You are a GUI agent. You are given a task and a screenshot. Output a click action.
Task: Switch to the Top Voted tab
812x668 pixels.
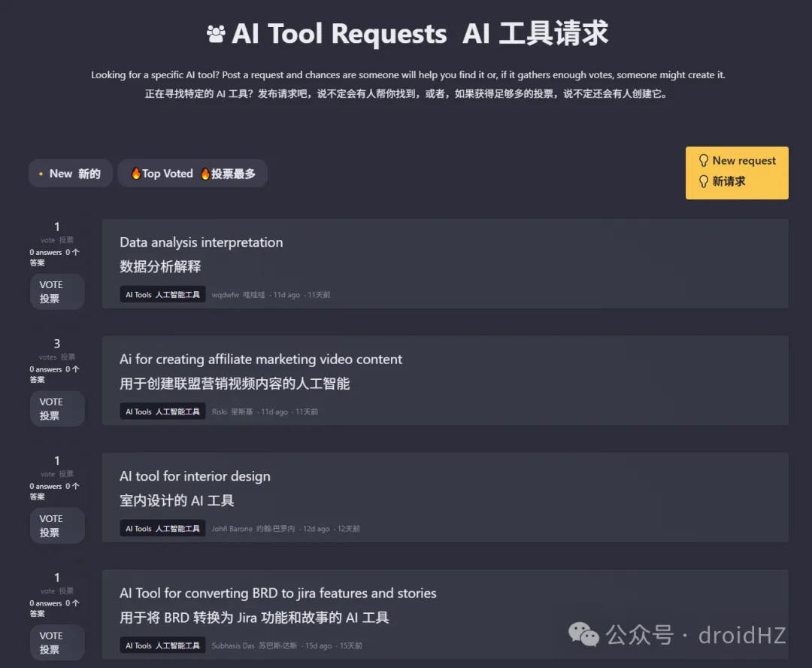(192, 174)
